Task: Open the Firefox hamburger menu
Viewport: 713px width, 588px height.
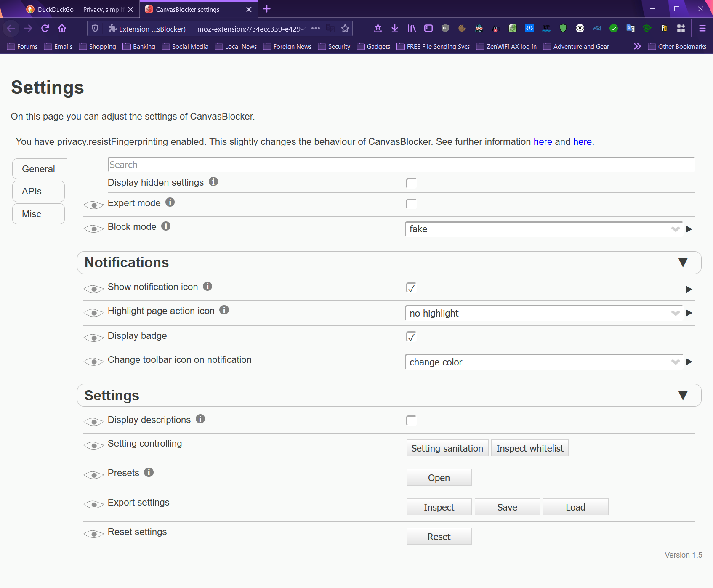Action: 702,29
